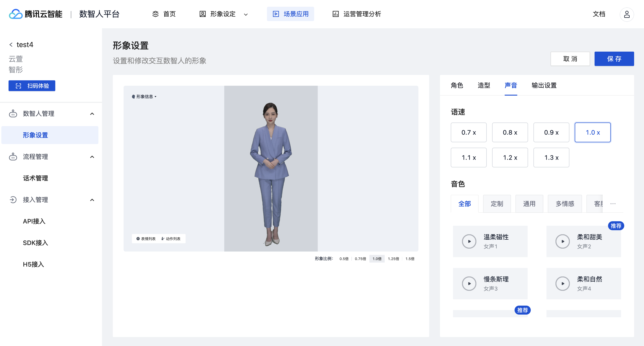Switch to the 输出设置 tab
Viewport: 644px width, 346px height.
544,85
